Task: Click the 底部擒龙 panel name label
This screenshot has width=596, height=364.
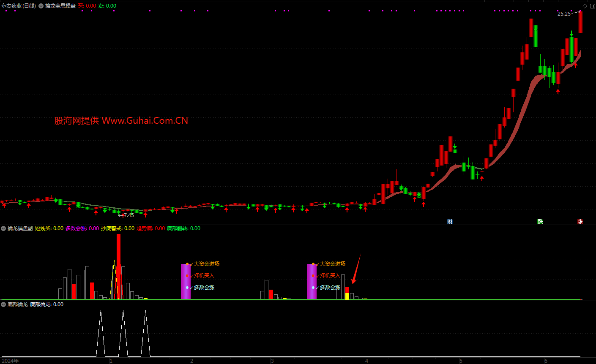Action: pyautogui.click(x=18, y=304)
